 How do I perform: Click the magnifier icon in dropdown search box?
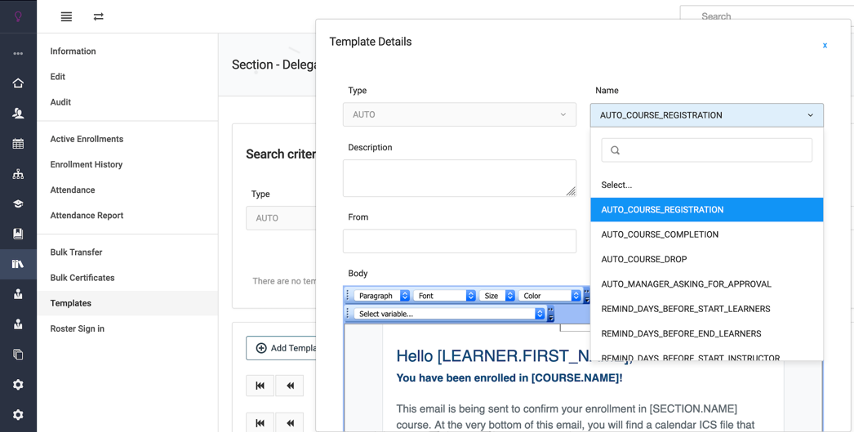[x=615, y=150]
